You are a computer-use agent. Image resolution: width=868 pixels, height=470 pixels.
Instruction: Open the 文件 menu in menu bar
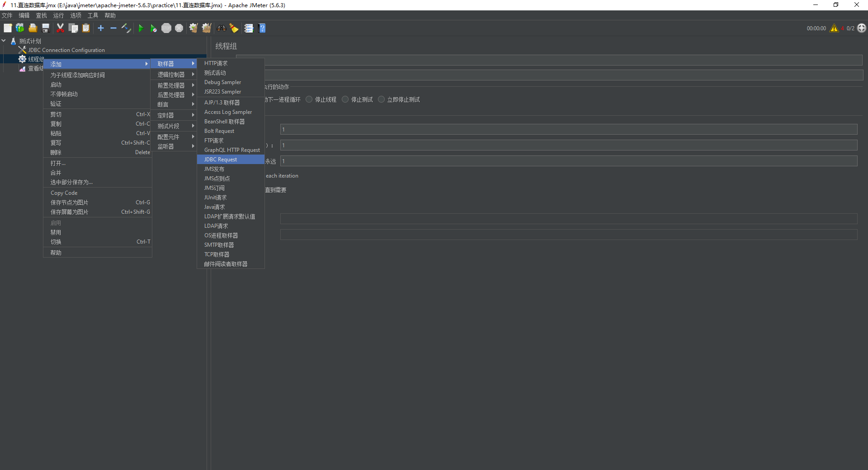7,15
